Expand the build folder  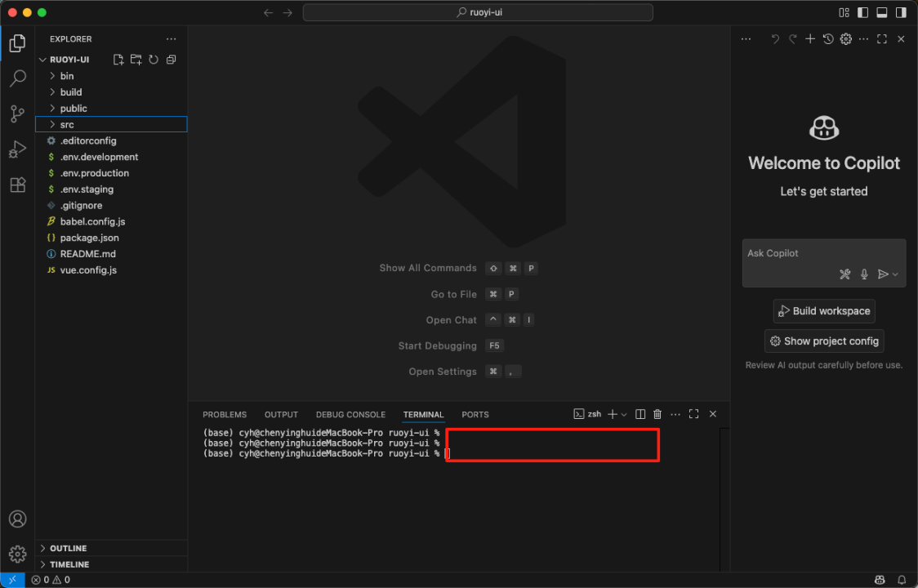point(111,92)
